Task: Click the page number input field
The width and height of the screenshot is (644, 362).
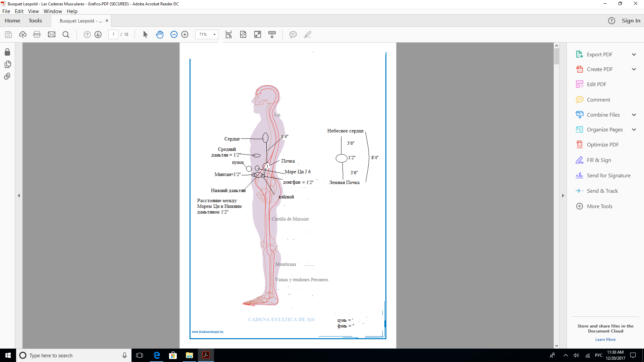Action: pos(113,35)
